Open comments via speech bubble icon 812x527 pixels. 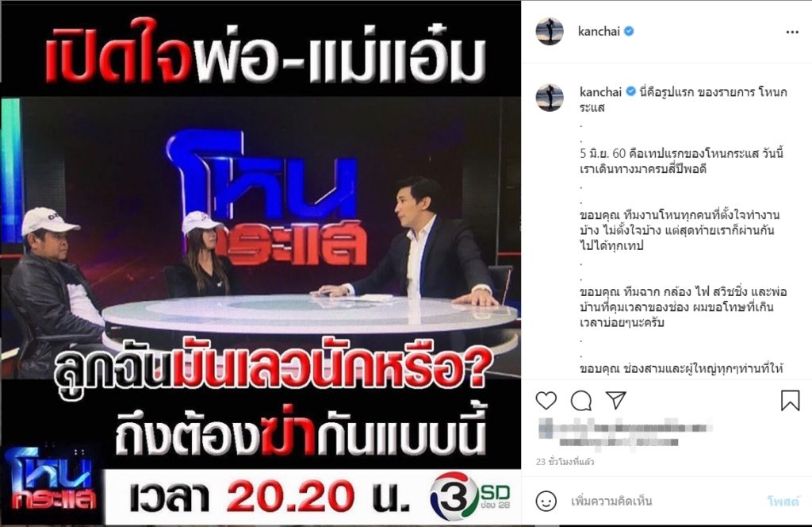(581, 401)
